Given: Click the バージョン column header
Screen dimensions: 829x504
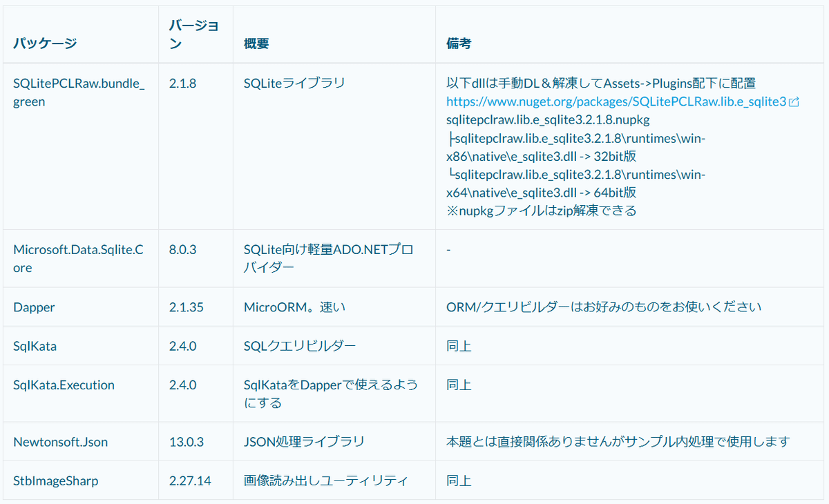Looking at the screenshot, I should point(195,35).
